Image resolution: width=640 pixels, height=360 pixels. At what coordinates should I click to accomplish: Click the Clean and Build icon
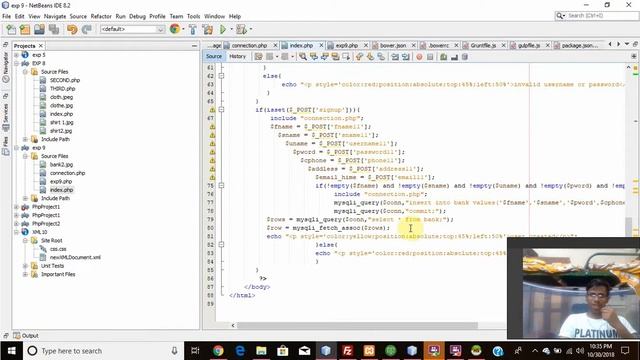point(208,29)
